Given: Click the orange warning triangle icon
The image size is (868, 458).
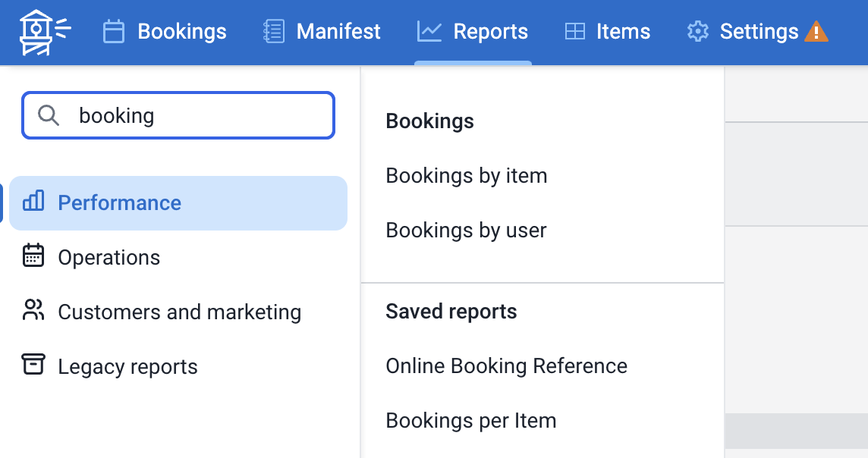Looking at the screenshot, I should coord(816,32).
